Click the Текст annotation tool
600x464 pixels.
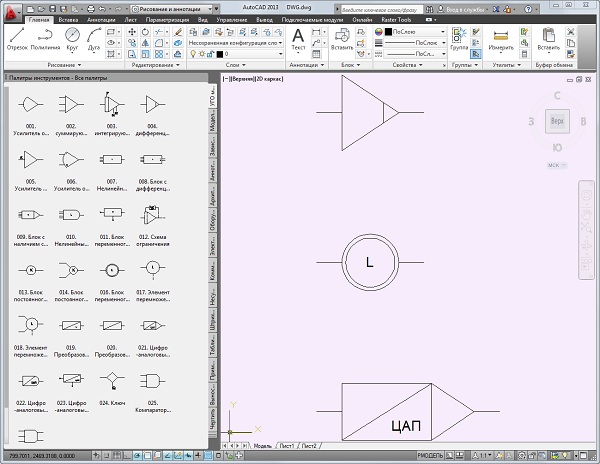coord(298,38)
